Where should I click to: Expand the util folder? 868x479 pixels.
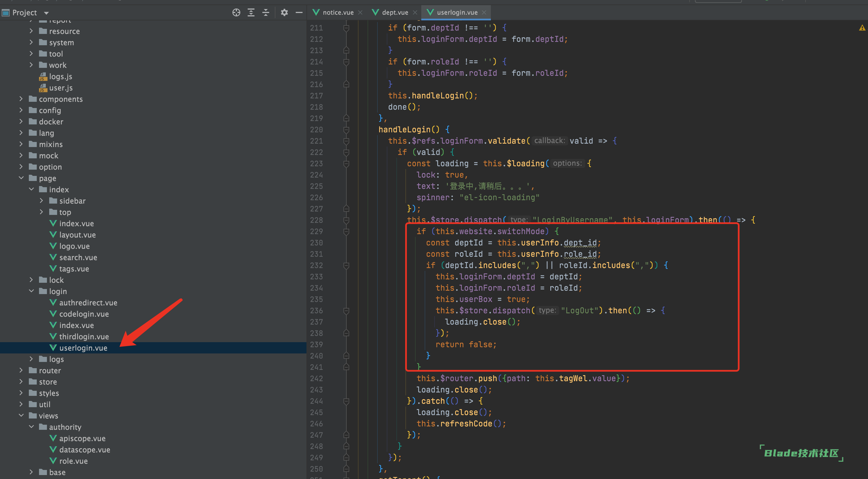pyautogui.click(x=21, y=404)
